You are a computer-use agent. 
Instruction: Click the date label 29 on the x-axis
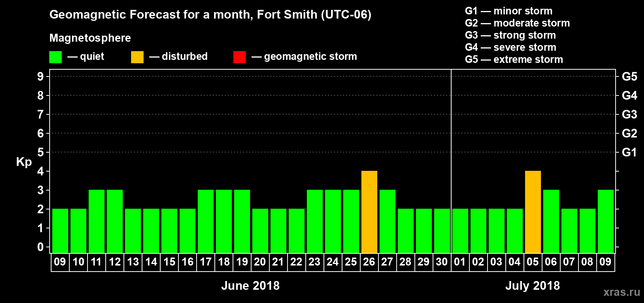(x=424, y=262)
